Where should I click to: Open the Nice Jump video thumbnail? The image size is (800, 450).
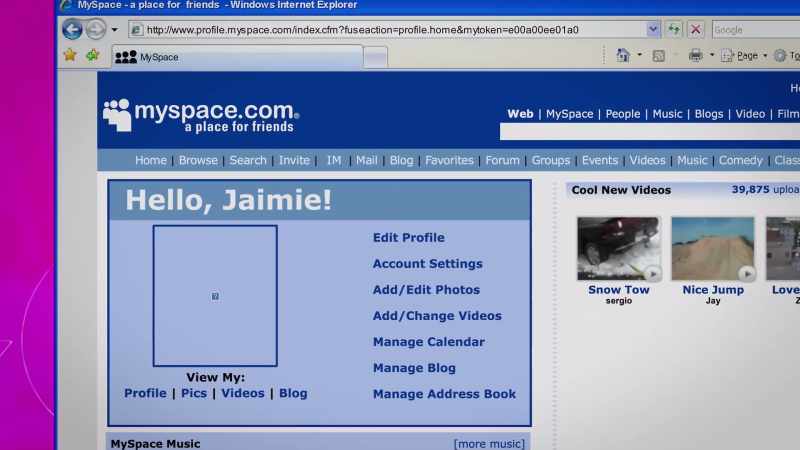713,248
